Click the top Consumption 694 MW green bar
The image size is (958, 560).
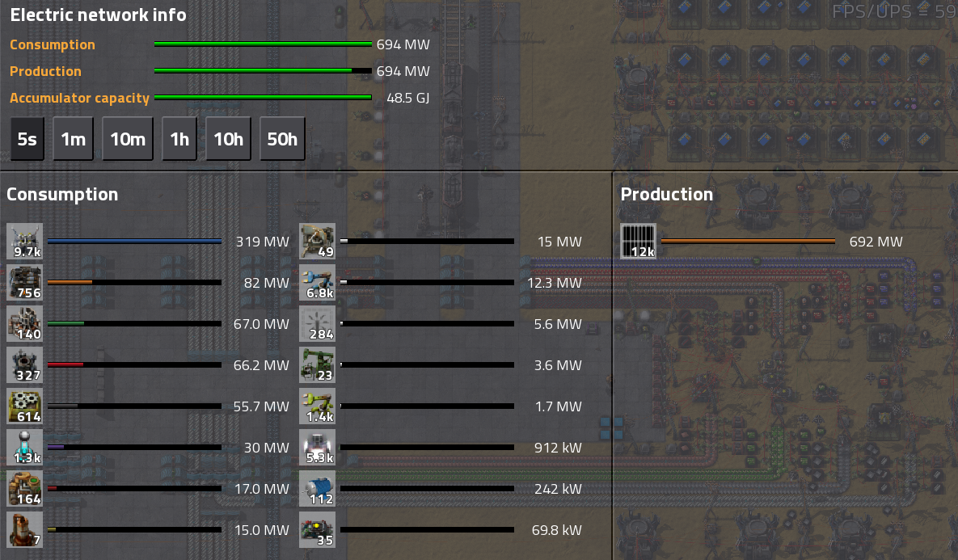coord(264,44)
